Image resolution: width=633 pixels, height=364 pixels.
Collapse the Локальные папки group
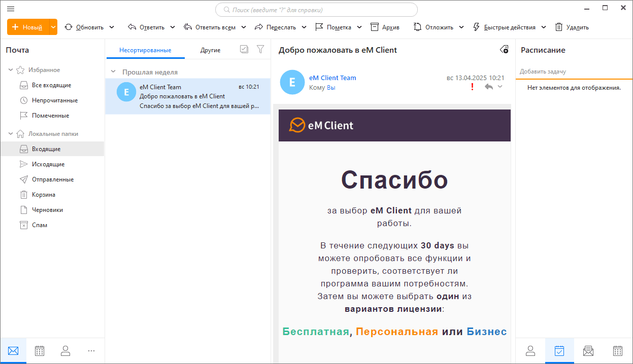(x=11, y=134)
